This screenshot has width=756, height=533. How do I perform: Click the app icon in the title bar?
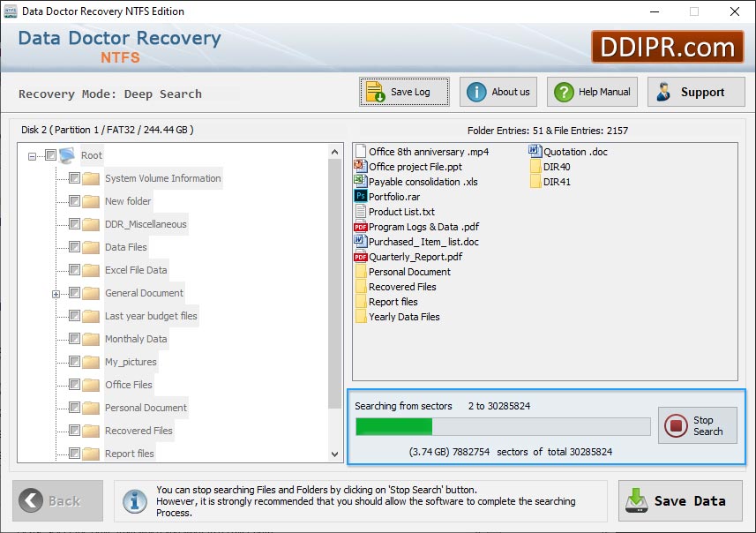[10, 11]
